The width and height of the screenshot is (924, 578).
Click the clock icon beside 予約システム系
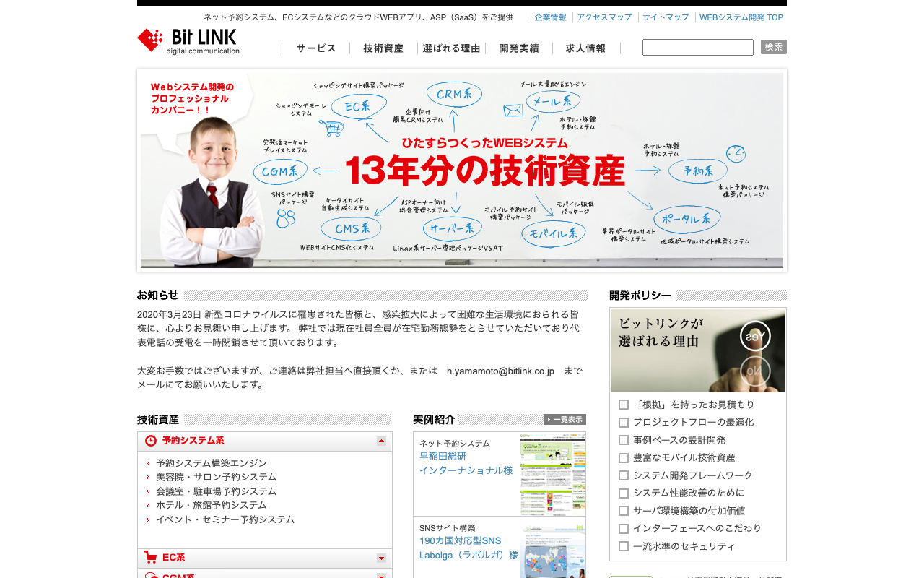[x=151, y=441]
